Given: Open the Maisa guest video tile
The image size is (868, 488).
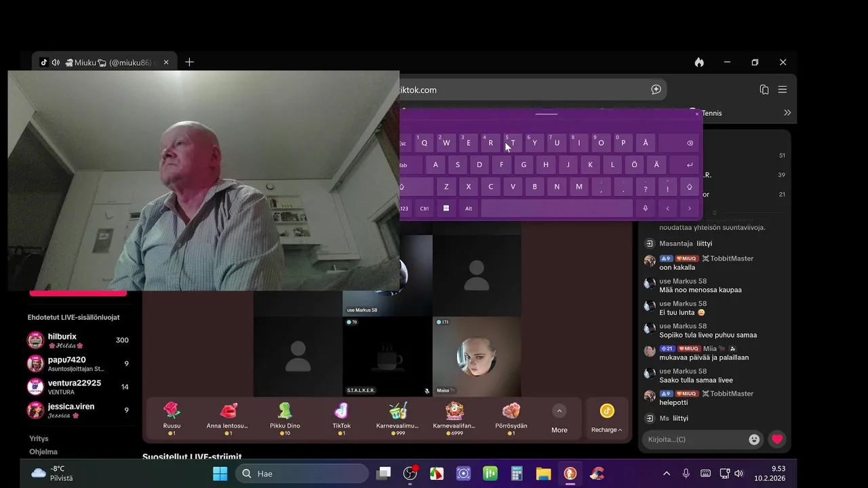Looking at the screenshot, I should (477, 357).
